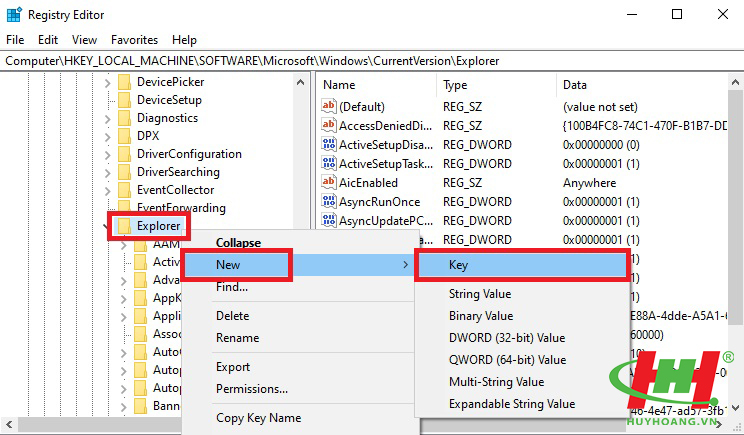Image resolution: width=744 pixels, height=435 pixels.
Task: Click the AccessDeniedDi... string value icon
Action: tap(329, 125)
